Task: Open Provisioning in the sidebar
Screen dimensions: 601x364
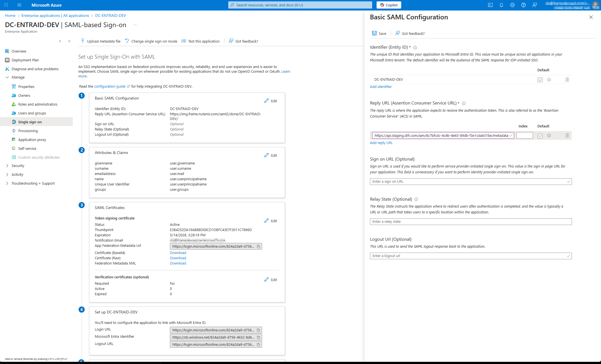Action: (28, 131)
